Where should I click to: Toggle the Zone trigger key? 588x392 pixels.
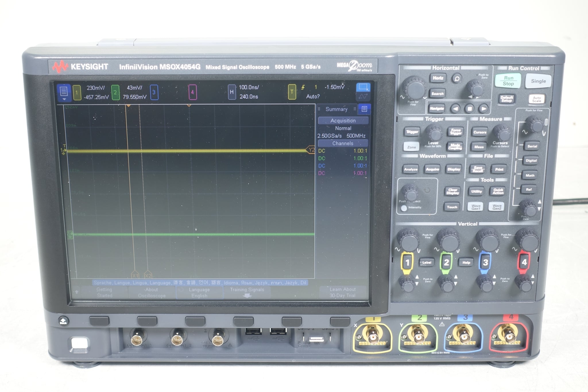[x=411, y=147]
